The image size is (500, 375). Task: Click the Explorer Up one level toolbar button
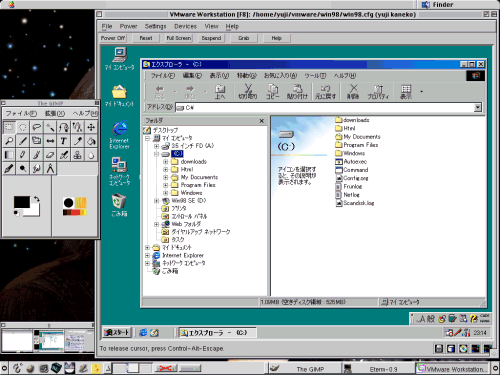(x=220, y=92)
